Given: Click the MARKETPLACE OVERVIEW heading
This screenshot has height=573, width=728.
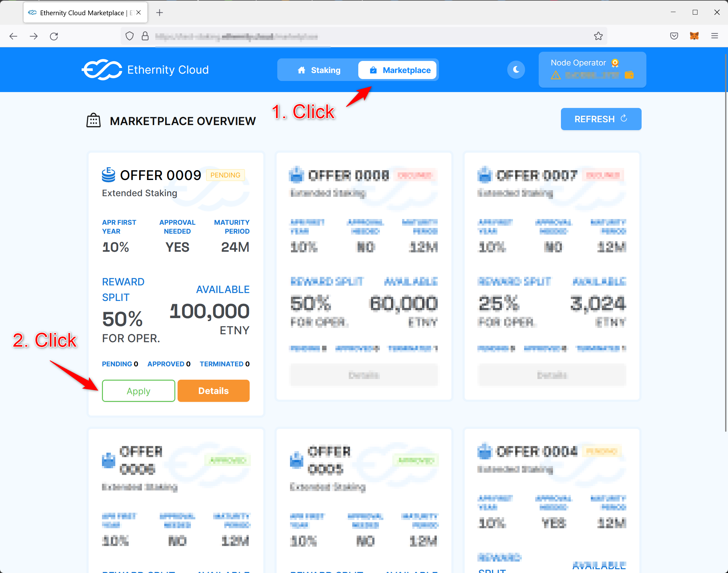Looking at the screenshot, I should tap(183, 121).
